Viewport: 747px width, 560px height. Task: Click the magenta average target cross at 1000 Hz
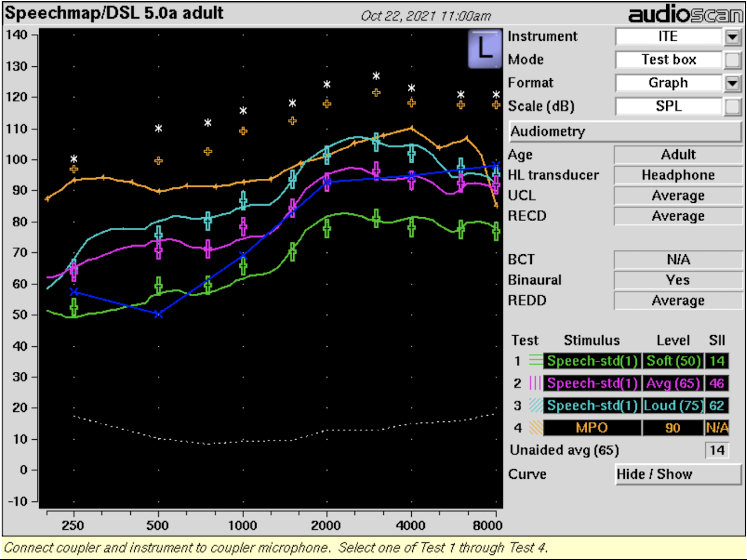coord(243,226)
